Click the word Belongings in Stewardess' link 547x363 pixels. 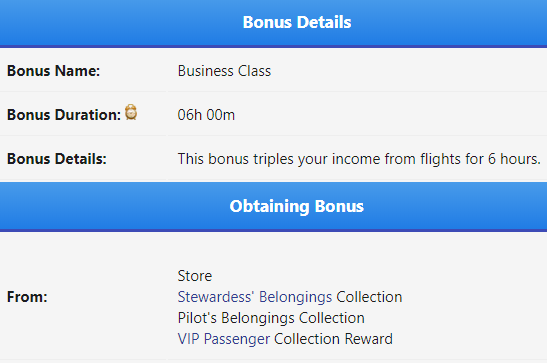pyautogui.click(x=295, y=297)
